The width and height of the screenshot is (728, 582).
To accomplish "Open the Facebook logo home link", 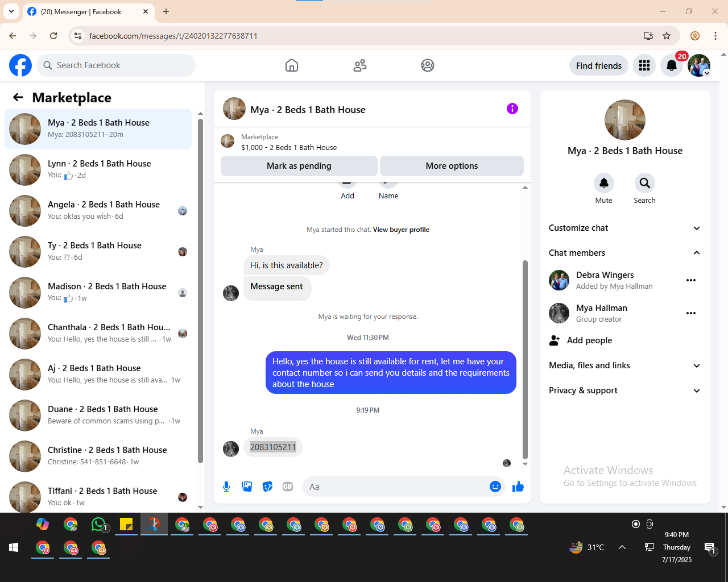I will 20,65.
